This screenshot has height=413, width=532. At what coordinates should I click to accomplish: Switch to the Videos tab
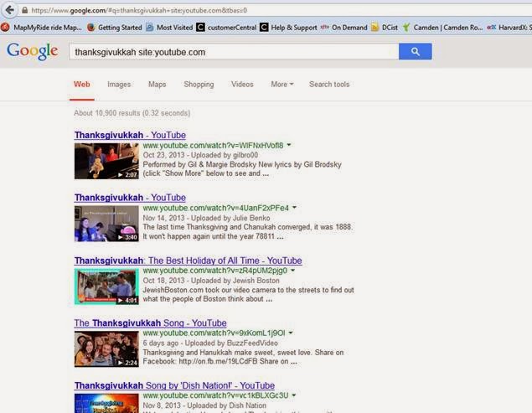[242, 84]
